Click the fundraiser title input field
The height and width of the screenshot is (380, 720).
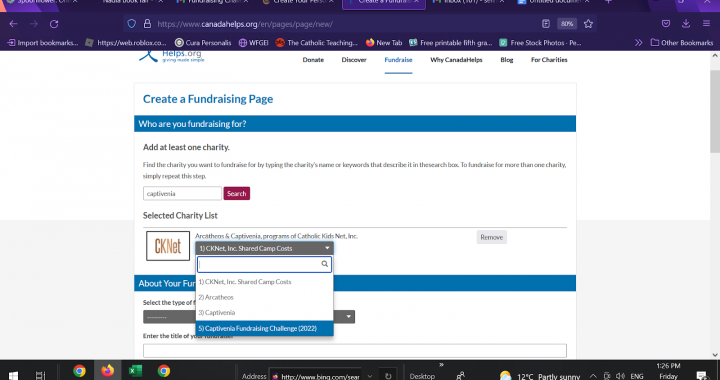(x=354, y=351)
